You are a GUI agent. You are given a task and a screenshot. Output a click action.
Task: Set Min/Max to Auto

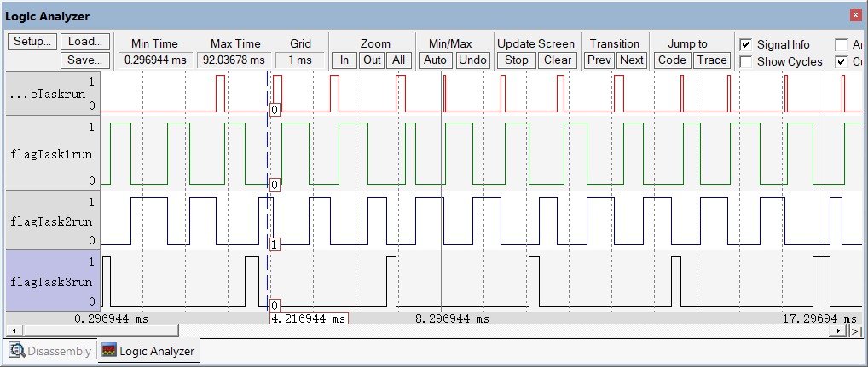[x=436, y=60]
